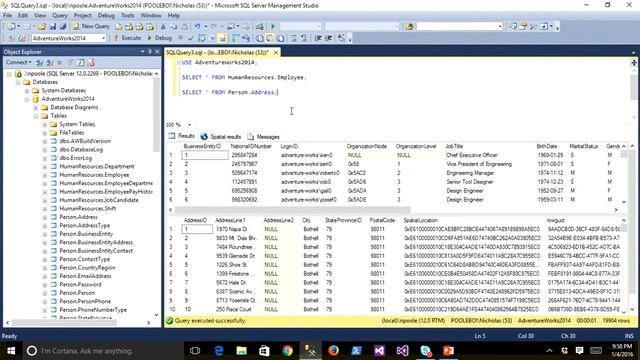Open the Query menu

point(60,15)
